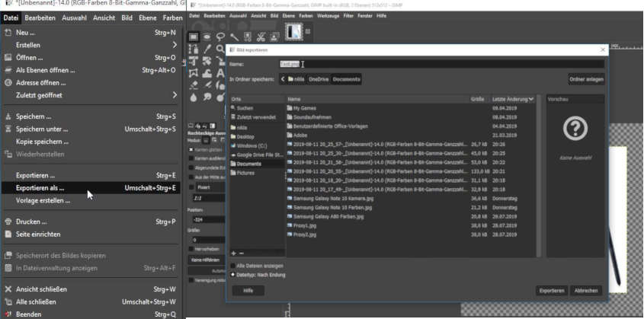Select Pictures in Orte list
The image size is (644, 319).
pyautogui.click(x=257, y=173)
